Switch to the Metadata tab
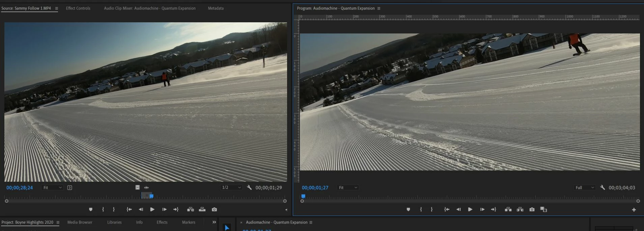The image size is (644, 231). click(x=216, y=8)
